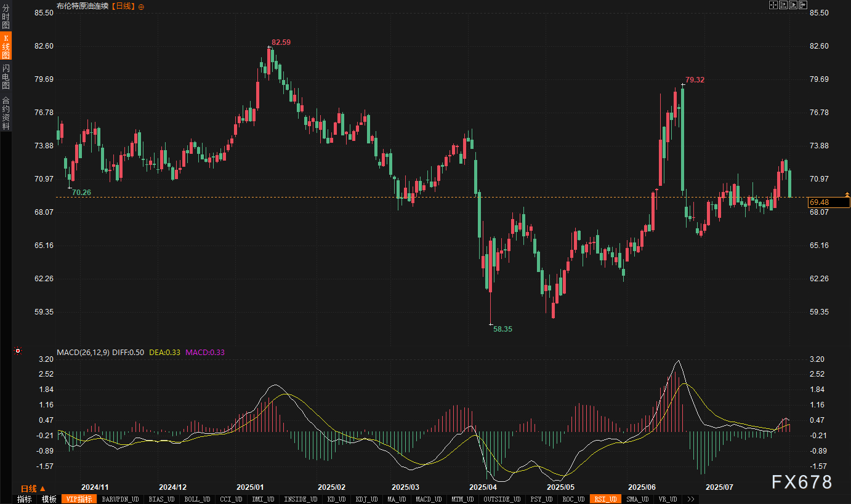Image resolution: width=851 pixels, height=504 pixels.
Task: Open the 指标 tab
Action: (x=24, y=499)
